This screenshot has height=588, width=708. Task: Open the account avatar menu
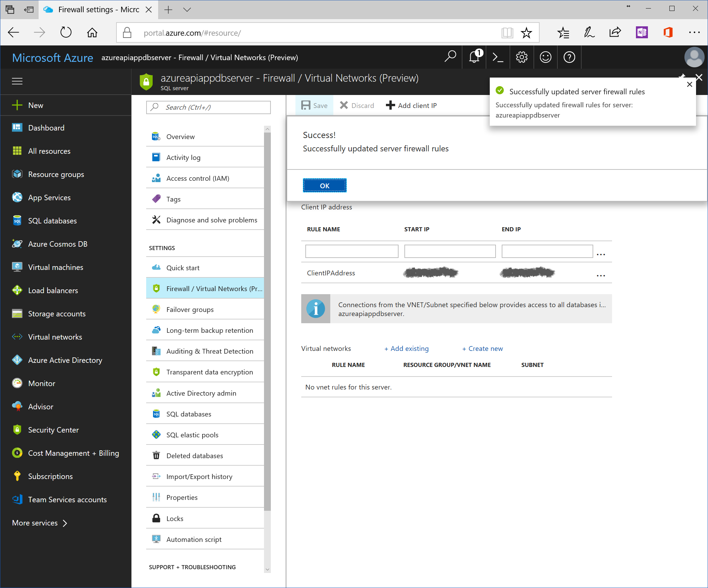694,57
